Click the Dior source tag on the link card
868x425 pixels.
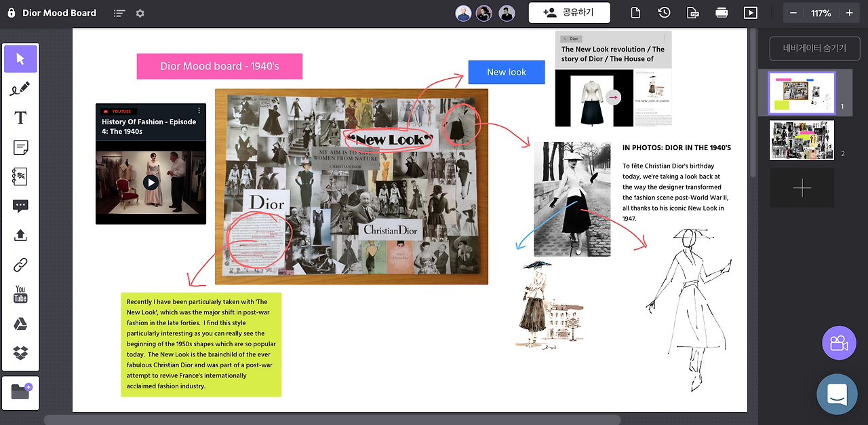tap(571, 39)
